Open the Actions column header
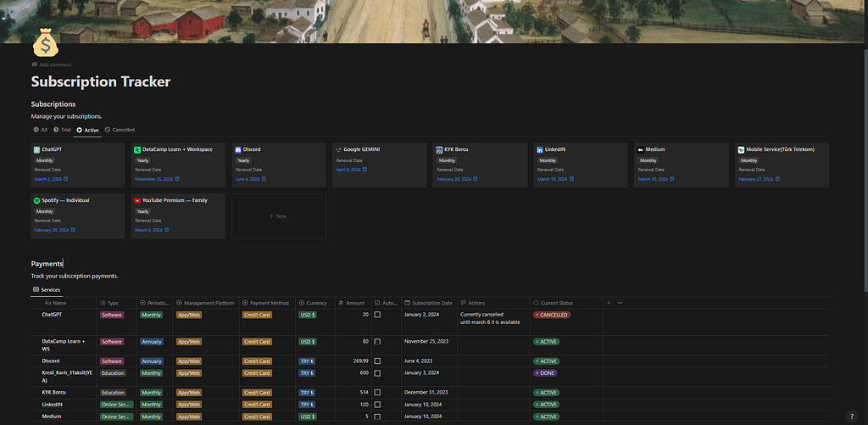 493,303
